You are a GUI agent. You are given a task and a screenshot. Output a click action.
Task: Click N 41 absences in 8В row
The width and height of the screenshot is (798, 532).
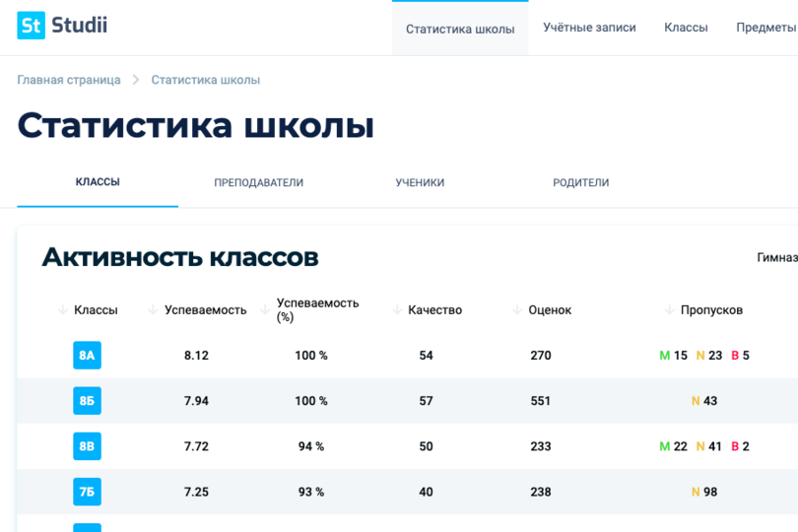pos(709,446)
